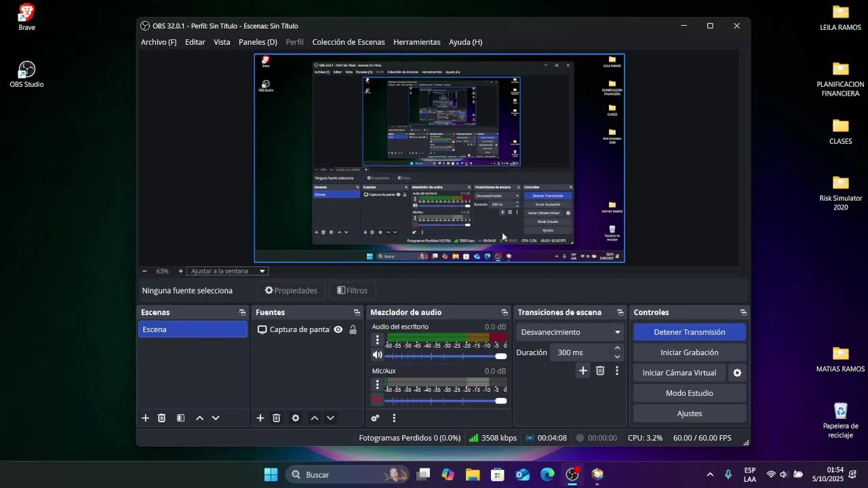Undock the Escenas panel
The height and width of the screenshot is (488, 868).
pos(242,312)
